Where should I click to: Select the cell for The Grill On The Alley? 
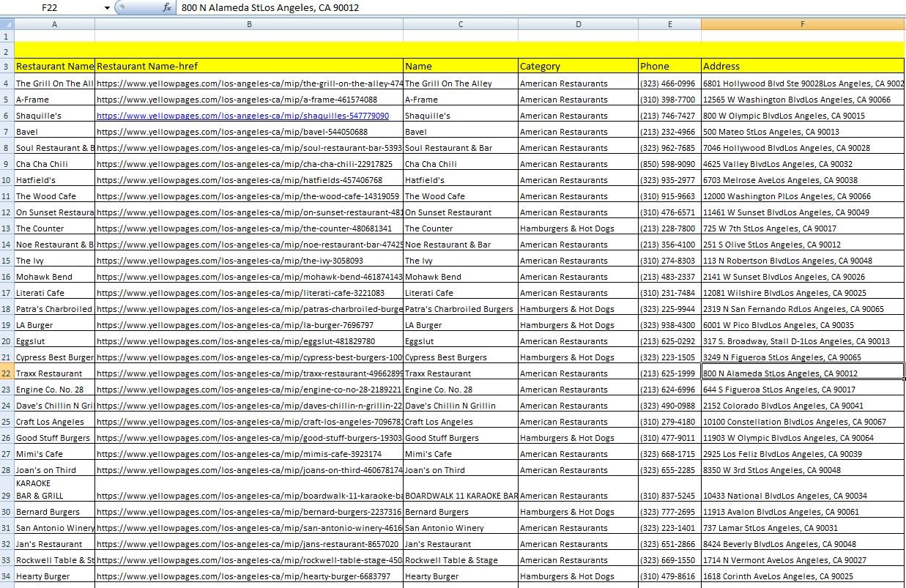[x=54, y=83]
